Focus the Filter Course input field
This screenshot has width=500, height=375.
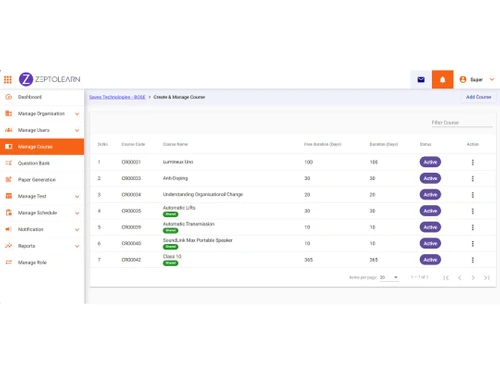462,123
